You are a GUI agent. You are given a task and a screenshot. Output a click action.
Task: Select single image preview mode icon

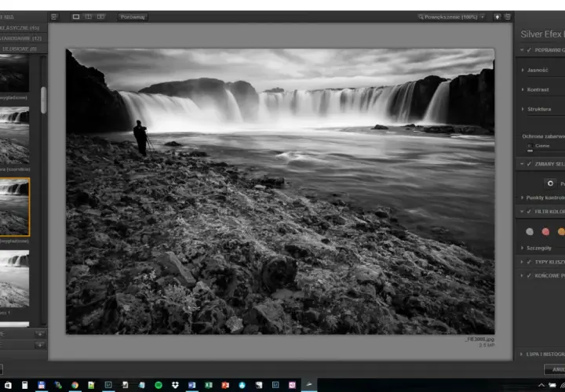click(x=76, y=17)
